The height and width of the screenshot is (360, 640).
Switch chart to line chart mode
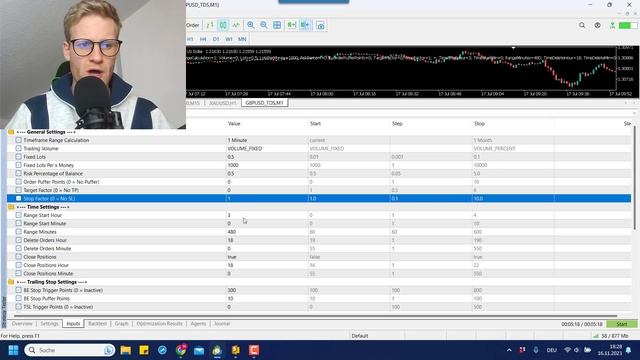coord(236,25)
